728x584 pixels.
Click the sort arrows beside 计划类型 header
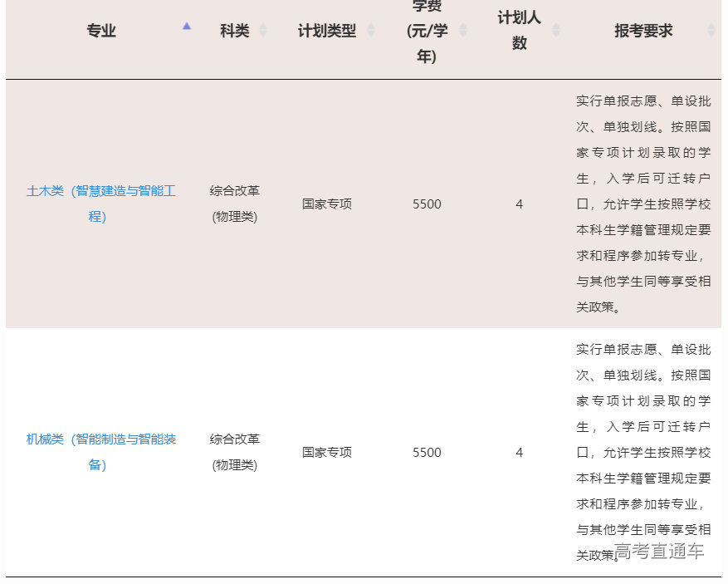click(x=371, y=31)
